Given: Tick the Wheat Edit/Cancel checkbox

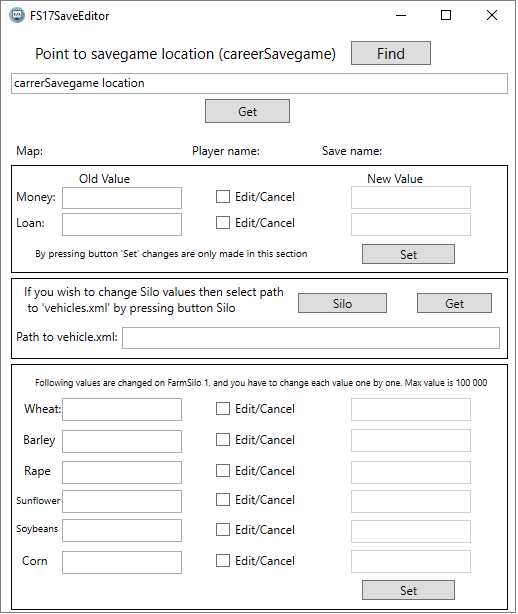Looking at the screenshot, I should (223, 409).
